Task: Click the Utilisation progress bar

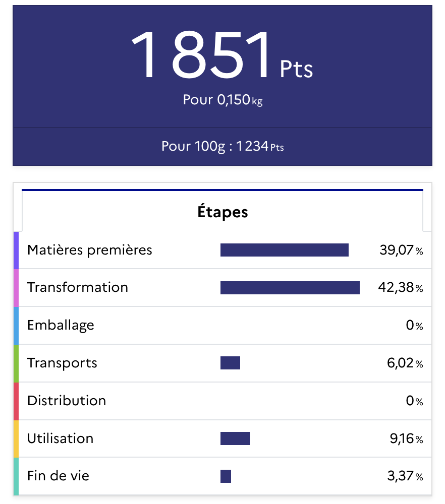Action: coord(235,438)
